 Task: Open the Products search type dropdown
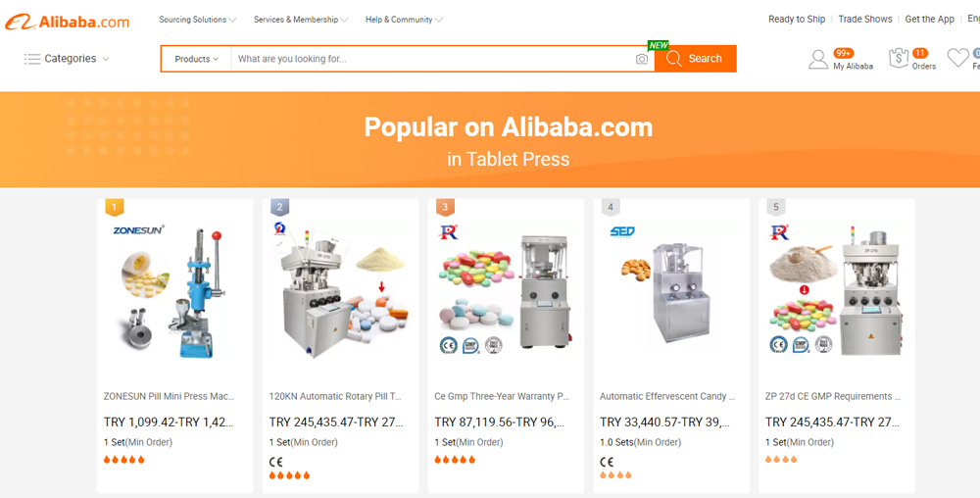tap(196, 59)
